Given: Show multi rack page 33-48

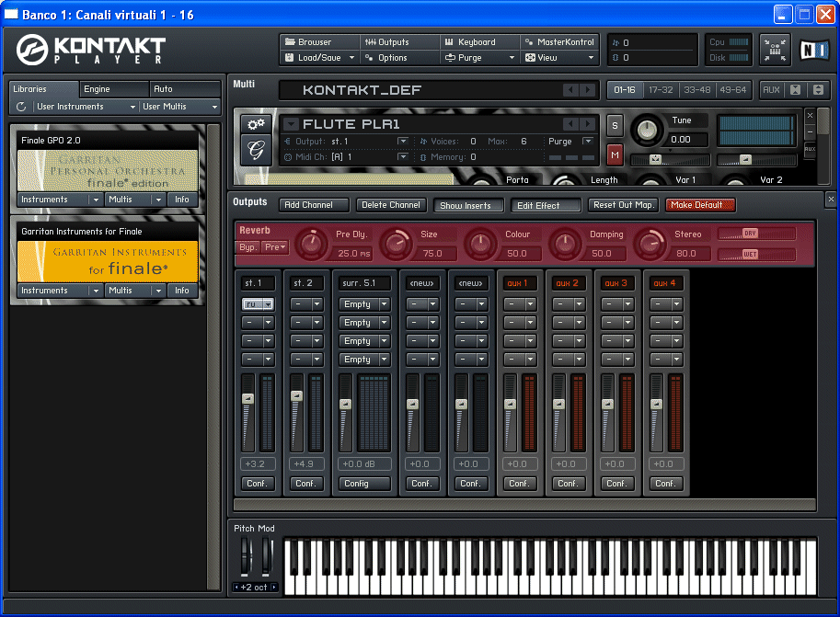Looking at the screenshot, I should (696, 90).
